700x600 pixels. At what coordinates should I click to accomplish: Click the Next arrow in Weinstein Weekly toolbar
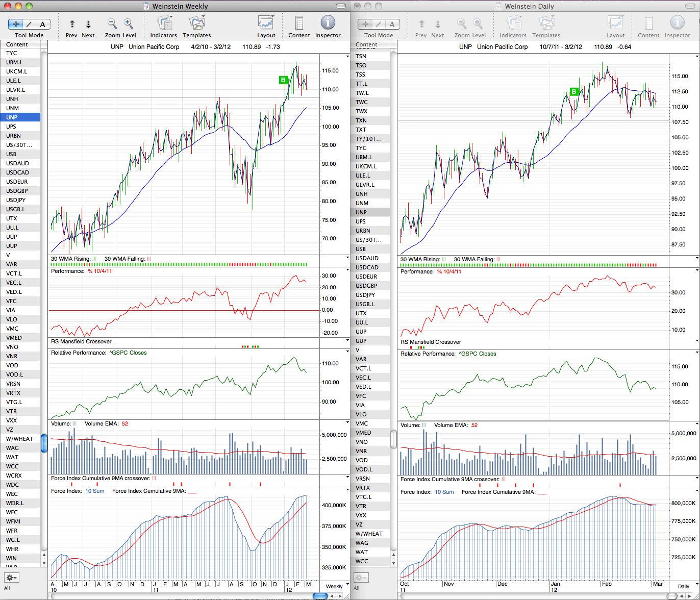tap(88, 24)
